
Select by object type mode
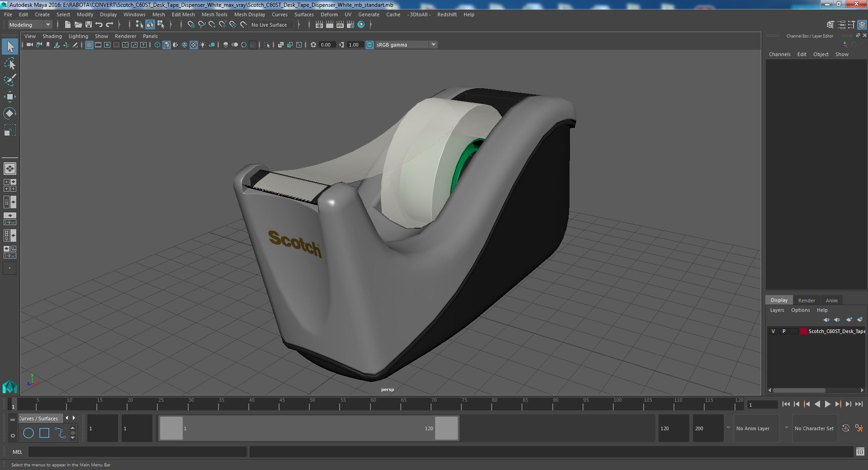pos(150,25)
